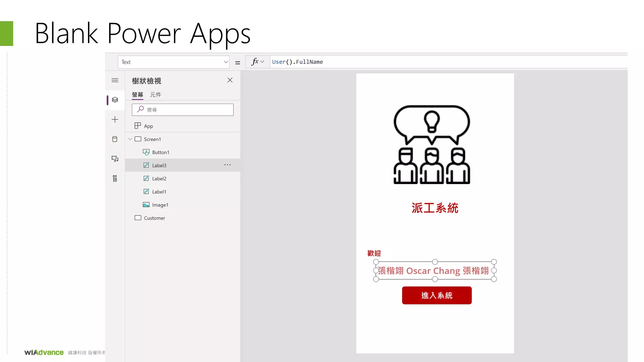Screen dimensions: 644x362
Task: Click the Customer screen icon
Action: [138, 218]
